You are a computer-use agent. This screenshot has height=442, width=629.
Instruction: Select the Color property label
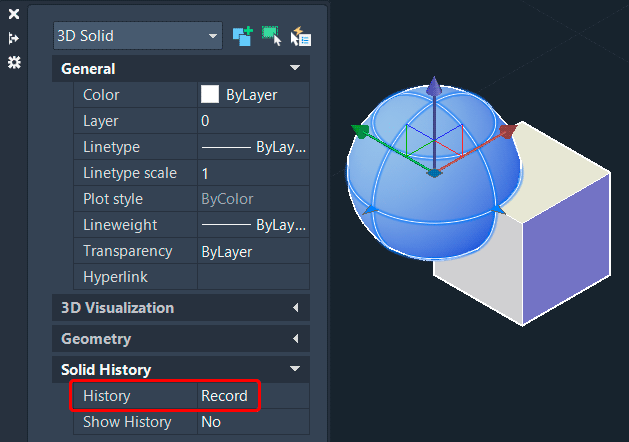(101, 95)
